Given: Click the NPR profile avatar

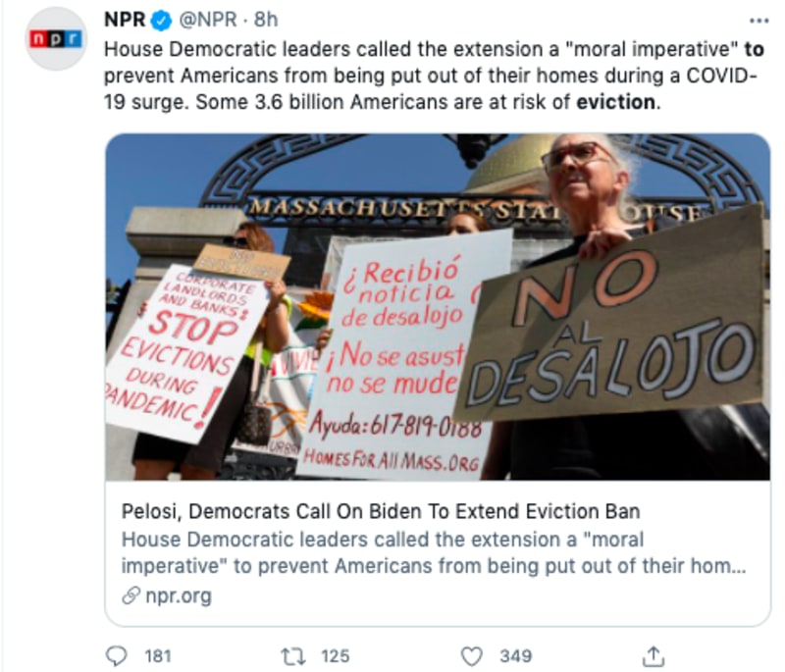Looking at the screenshot, I should [56, 38].
